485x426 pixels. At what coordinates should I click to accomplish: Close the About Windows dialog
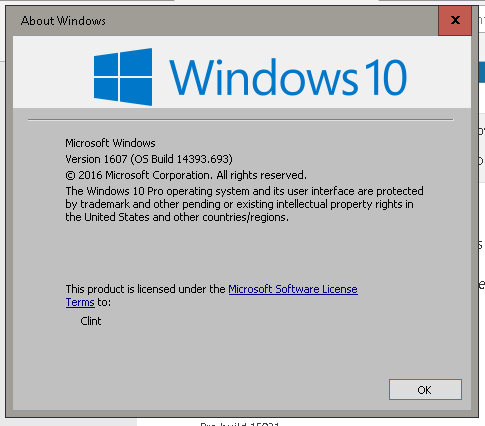pos(455,21)
